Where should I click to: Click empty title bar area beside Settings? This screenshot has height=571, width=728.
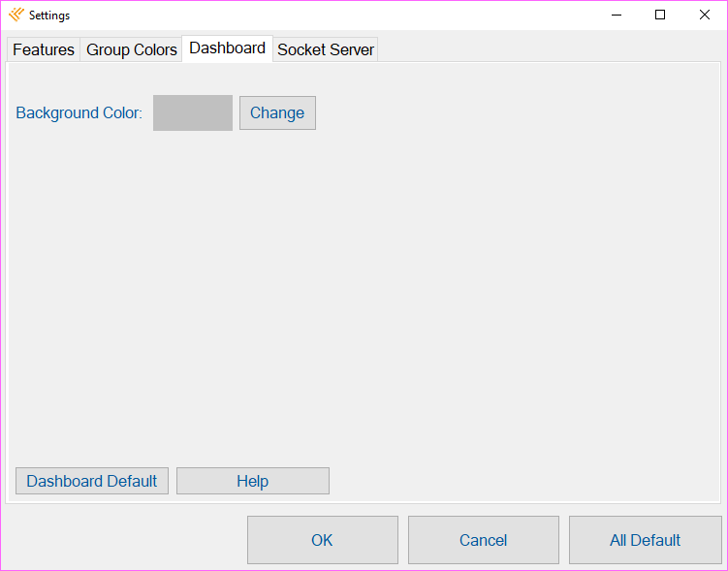click(325, 15)
